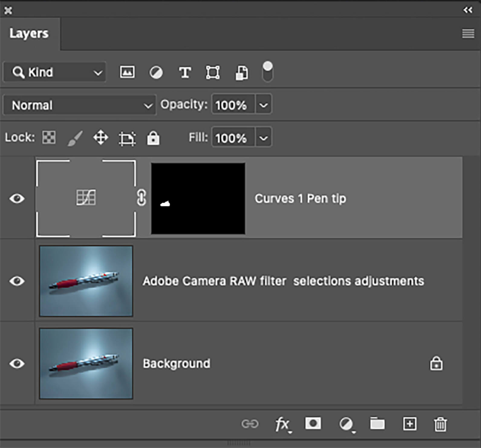Viewport: 481px width, 448px height.
Task: Create a new group folder
Action: [377, 424]
